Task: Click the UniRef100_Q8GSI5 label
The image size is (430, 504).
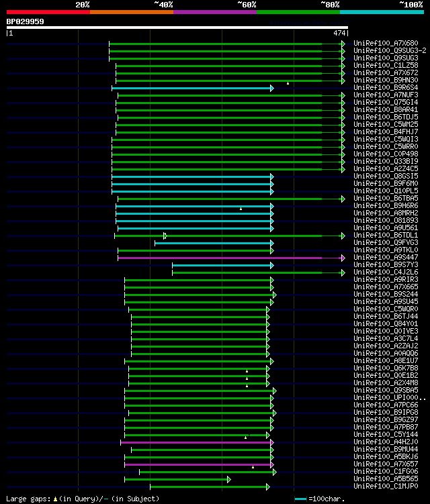Action: point(386,176)
